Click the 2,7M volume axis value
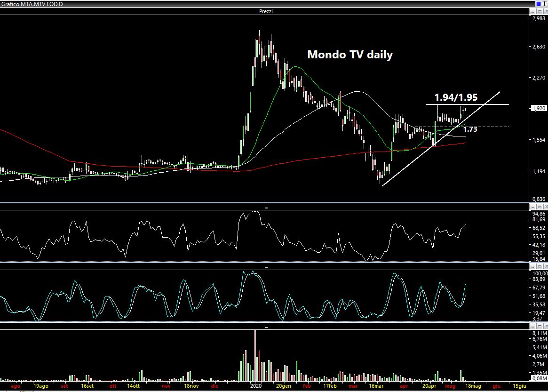The height and width of the screenshot is (392, 548). [x=539, y=364]
